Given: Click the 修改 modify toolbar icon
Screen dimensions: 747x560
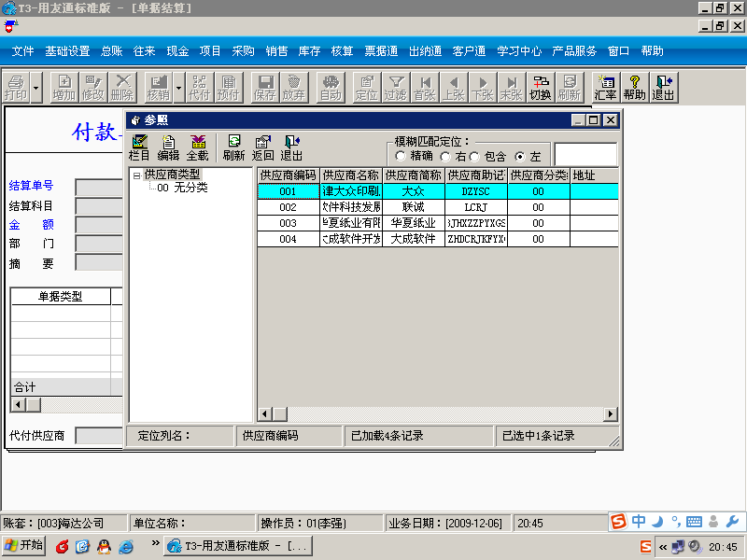Looking at the screenshot, I should (93, 88).
